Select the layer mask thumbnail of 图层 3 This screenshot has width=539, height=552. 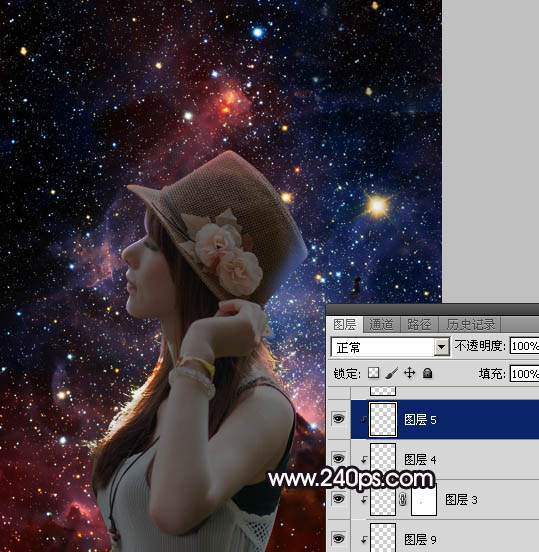pos(424,500)
